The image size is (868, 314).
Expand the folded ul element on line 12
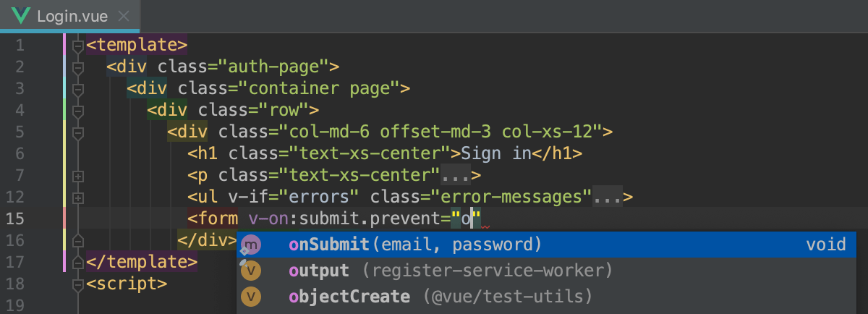click(78, 198)
